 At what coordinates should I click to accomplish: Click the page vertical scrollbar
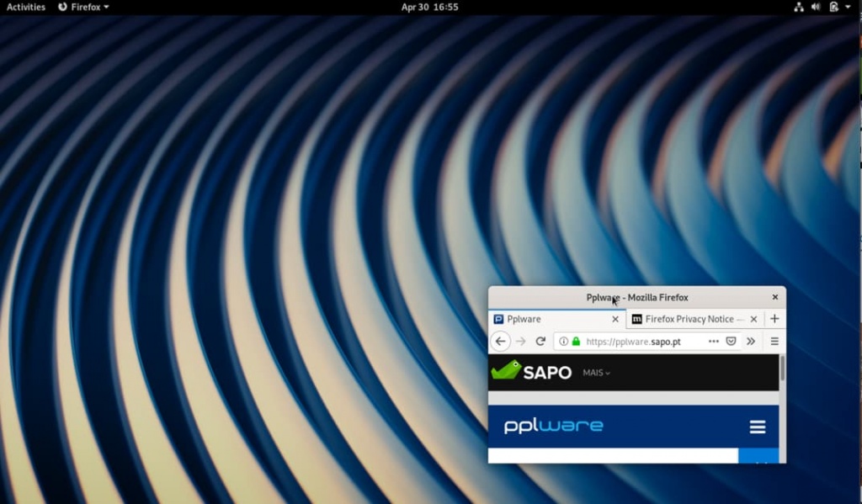pyautogui.click(x=782, y=369)
